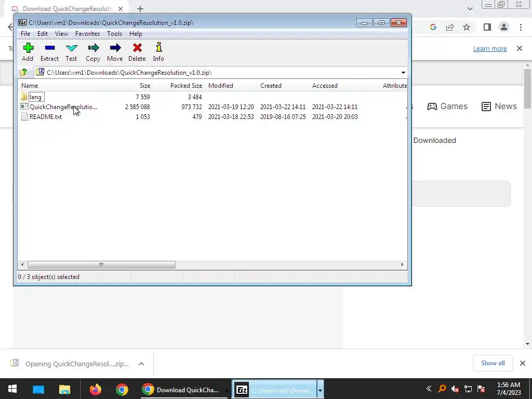The height and width of the screenshot is (399, 532).
Task: Click the 2 585 088 size cell
Action: click(x=137, y=107)
